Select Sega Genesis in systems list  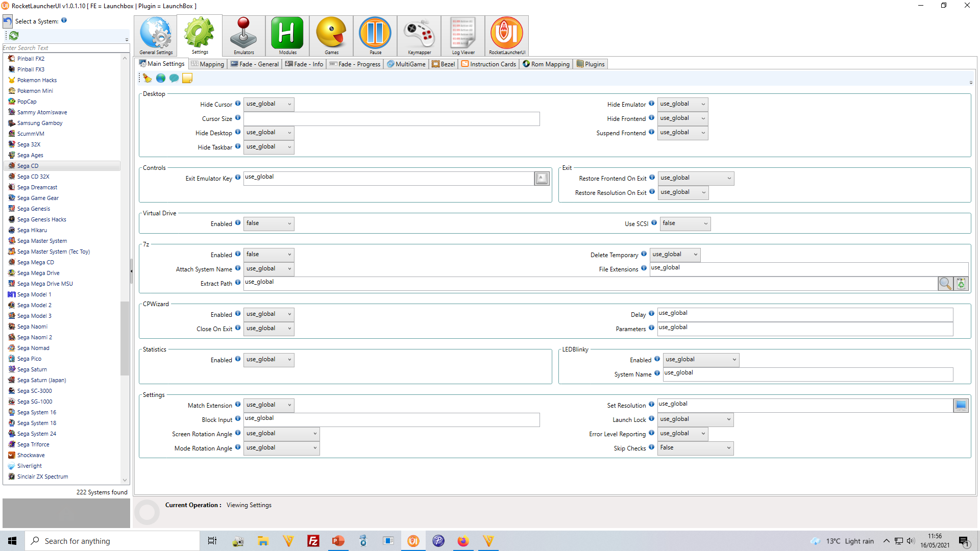34,209
